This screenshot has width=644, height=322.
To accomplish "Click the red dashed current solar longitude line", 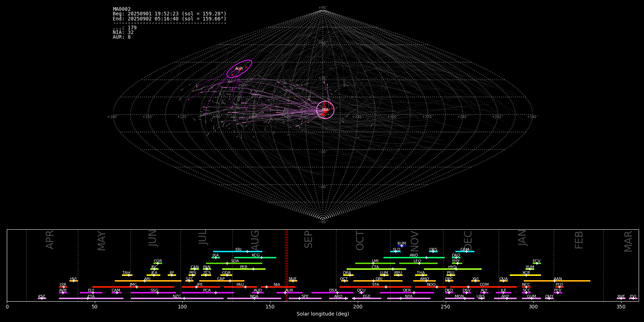I will click(x=287, y=265).
